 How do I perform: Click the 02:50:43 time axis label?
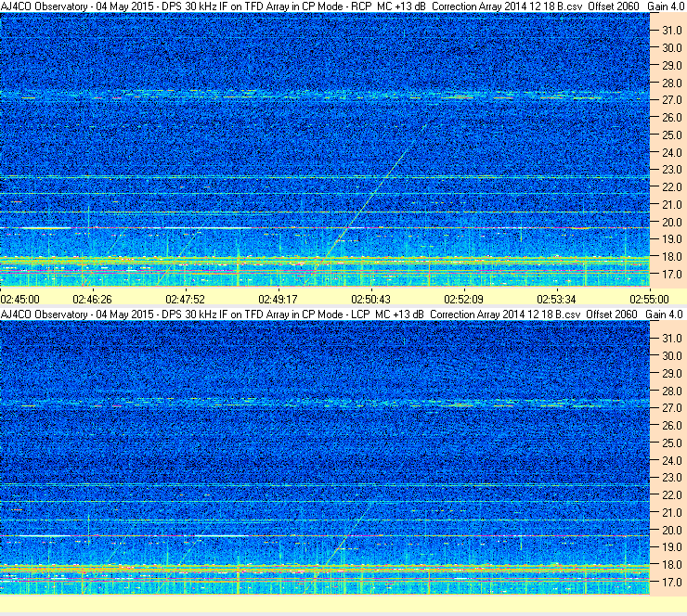370,300
